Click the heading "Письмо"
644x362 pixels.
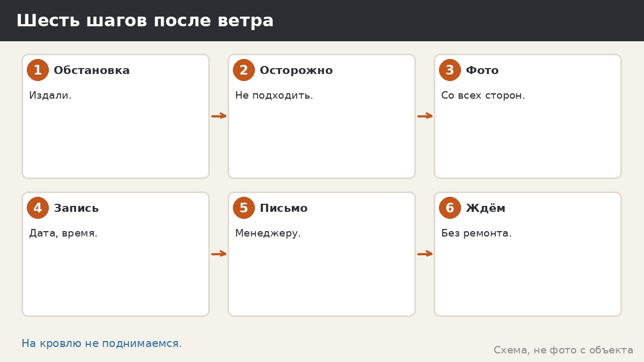(x=284, y=208)
